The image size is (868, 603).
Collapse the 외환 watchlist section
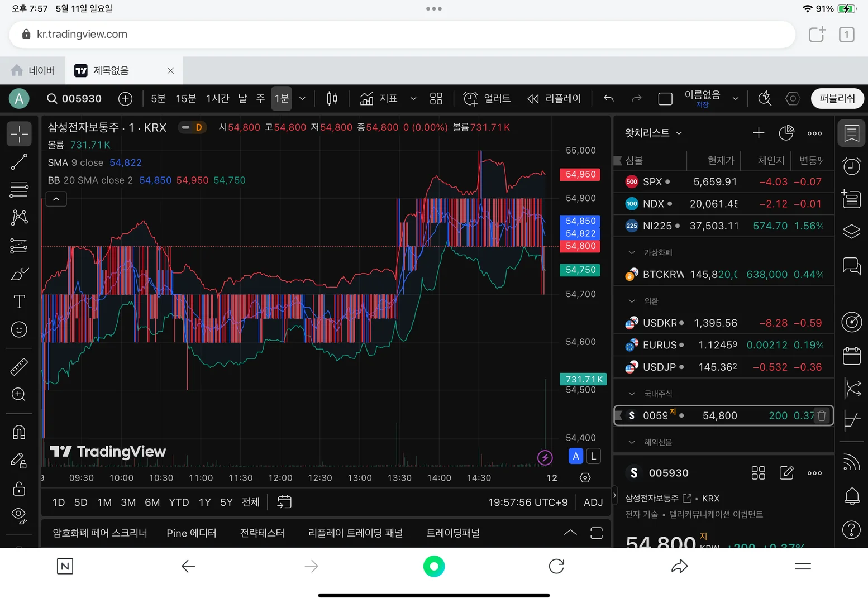pyautogui.click(x=632, y=301)
